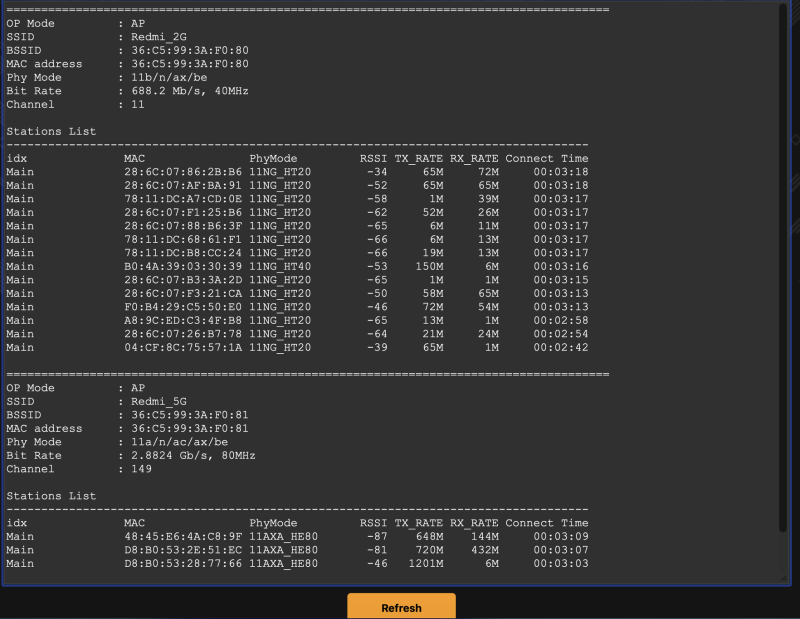Click RX_RATE 432M value
Viewport: 800px width, 619px height.
(x=485, y=550)
